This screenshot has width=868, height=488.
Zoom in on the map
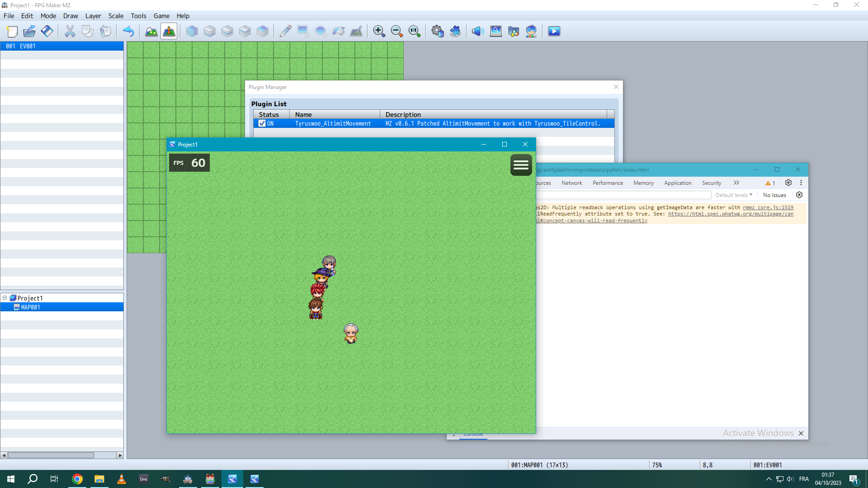pyautogui.click(x=379, y=31)
